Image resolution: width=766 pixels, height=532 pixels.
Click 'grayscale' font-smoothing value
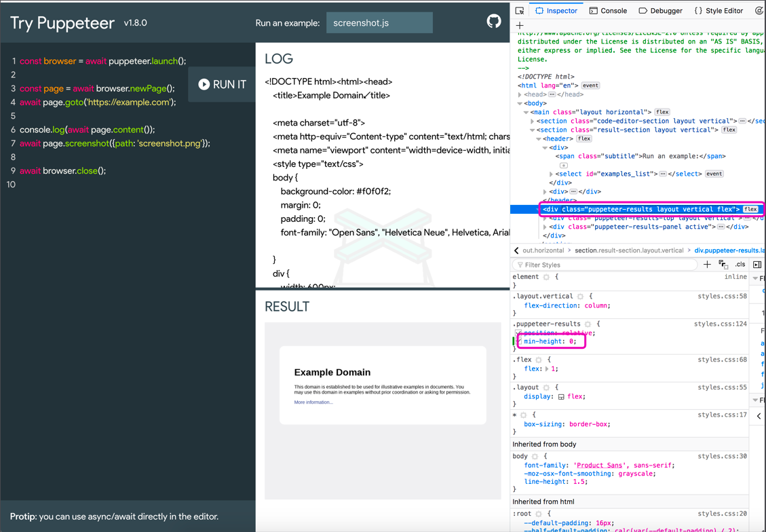click(636, 474)
